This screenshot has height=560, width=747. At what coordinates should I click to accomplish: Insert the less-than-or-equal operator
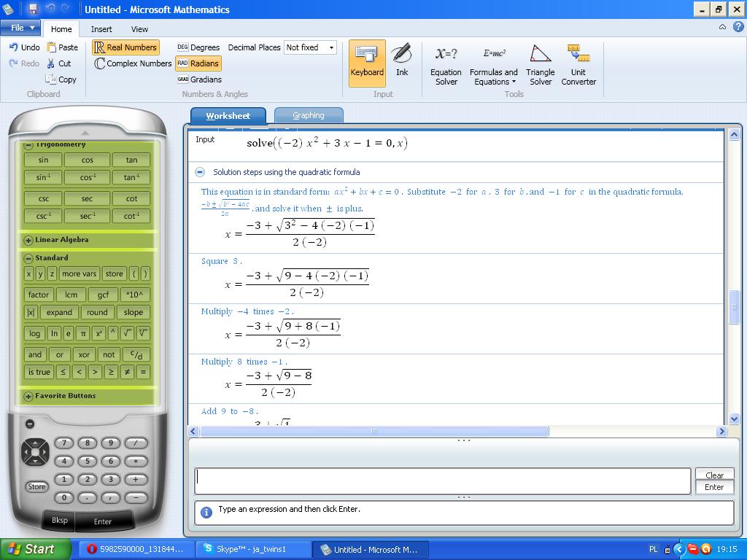(63, 372)
